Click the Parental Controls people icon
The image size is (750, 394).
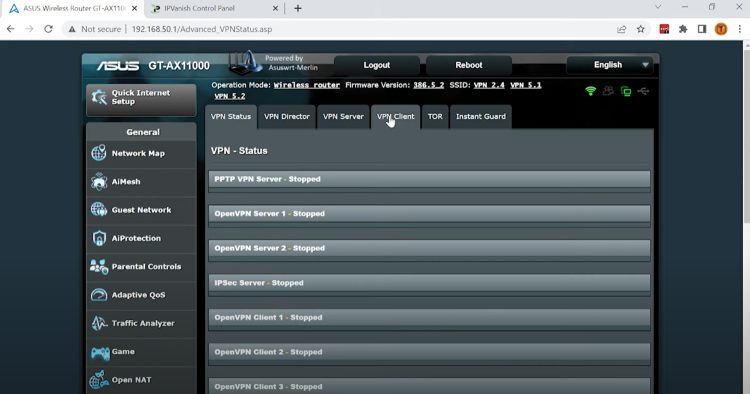[99, 266]
